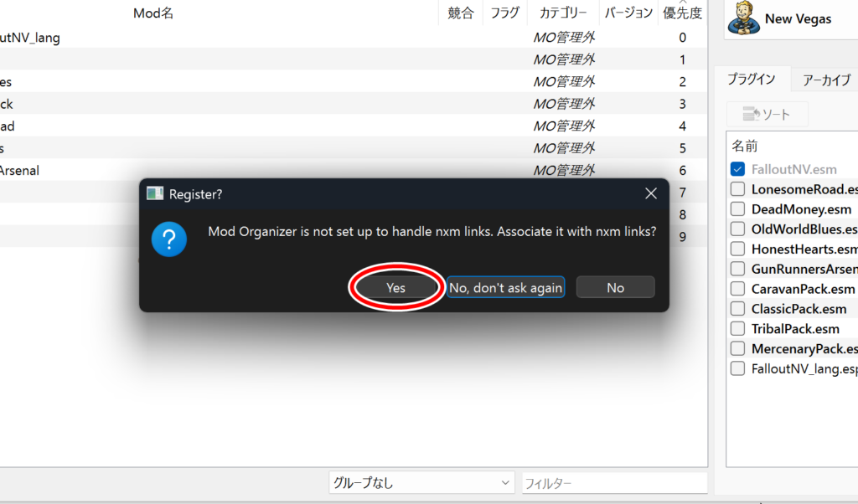This screenshot has width=858, height=504.
Task: Sort by カテゴリー column header
Action: tap(563, 13)
